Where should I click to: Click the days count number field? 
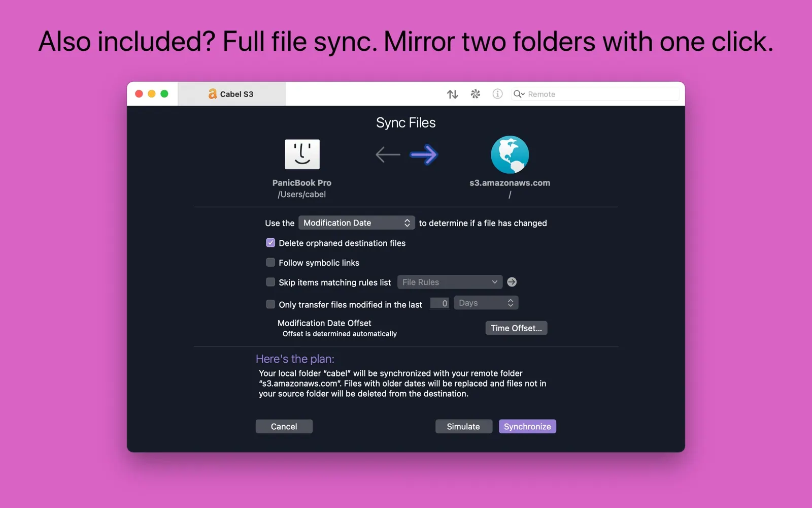[439, 303]
